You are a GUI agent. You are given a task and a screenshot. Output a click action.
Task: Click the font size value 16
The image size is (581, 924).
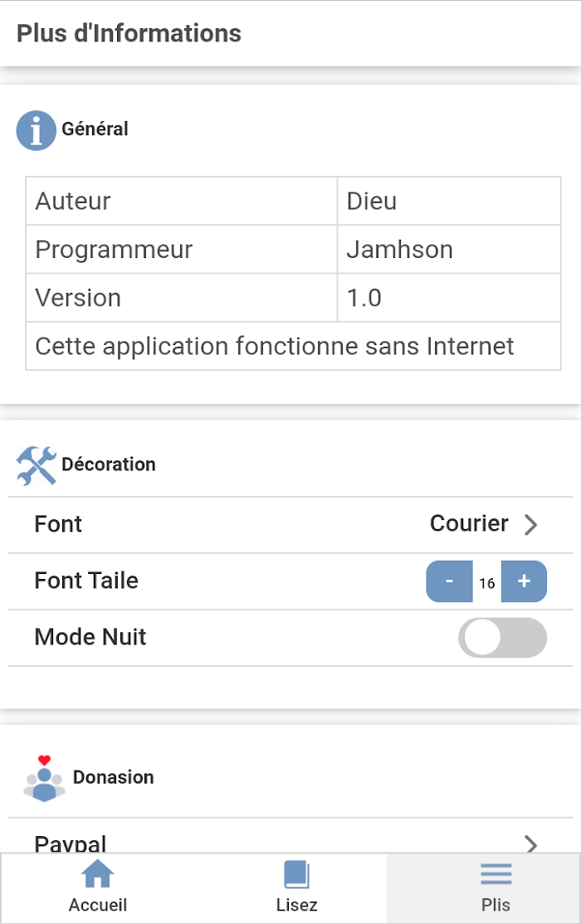click(486, 583)
